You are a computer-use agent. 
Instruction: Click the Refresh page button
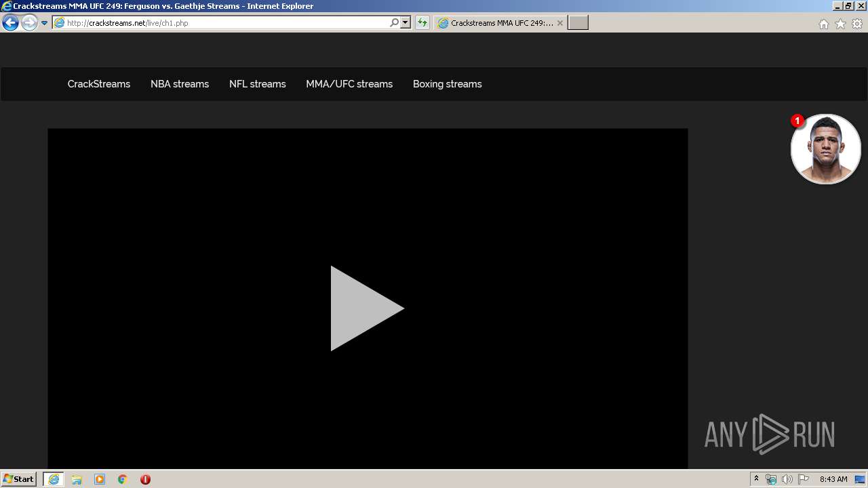422,23
